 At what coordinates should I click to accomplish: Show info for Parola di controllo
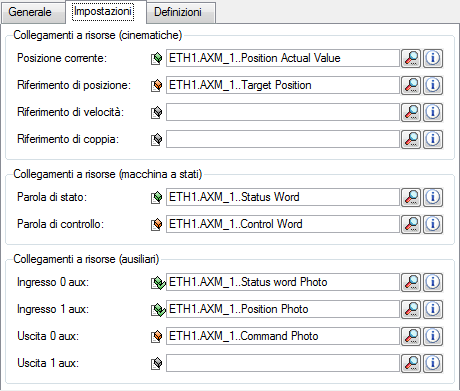(x=433, y=224)
